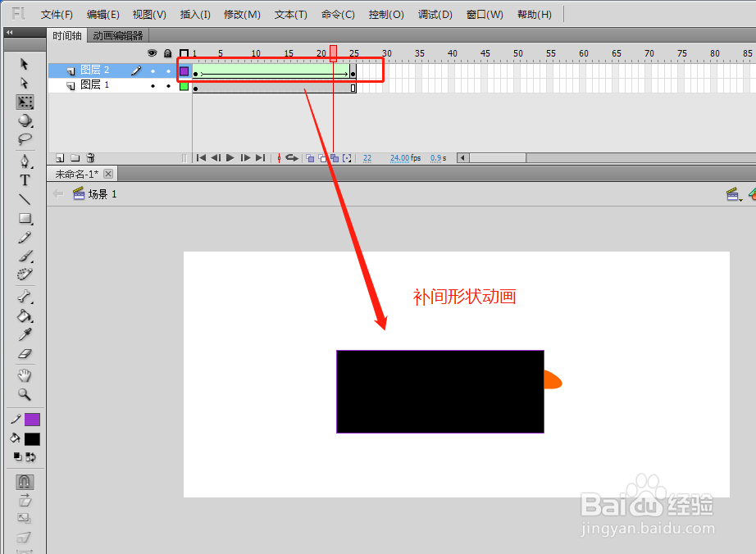This screenshot has width=756, height=554.
Task: Toggle purple outline swatch of 图层 2
Action: 184,71
